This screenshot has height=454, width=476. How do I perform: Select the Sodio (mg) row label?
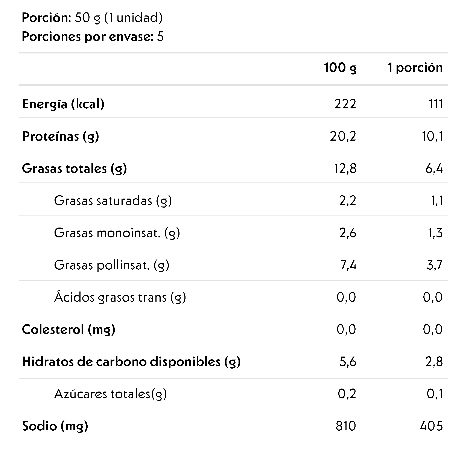55,426
